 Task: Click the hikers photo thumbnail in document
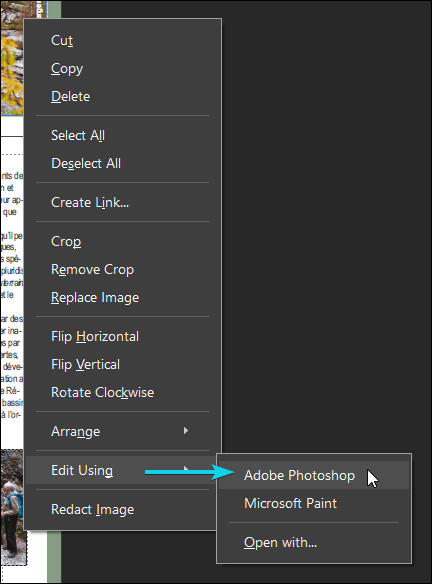click(13, 508)
